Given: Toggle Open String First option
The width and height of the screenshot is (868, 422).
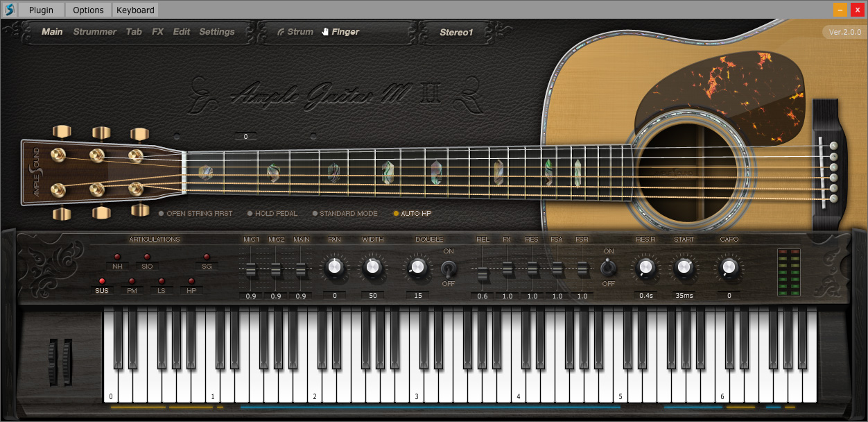Looking at the screenshot, I should [196, 214].
